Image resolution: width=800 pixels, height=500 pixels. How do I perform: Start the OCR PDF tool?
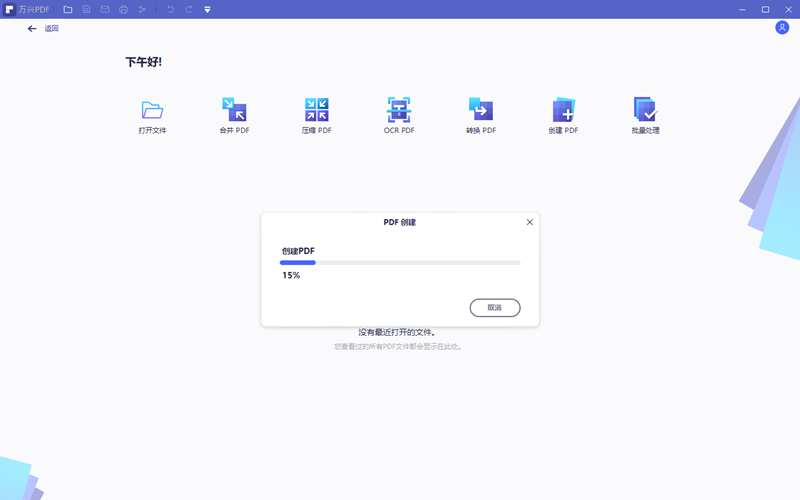pyautogui.click(x=399, y=115)
